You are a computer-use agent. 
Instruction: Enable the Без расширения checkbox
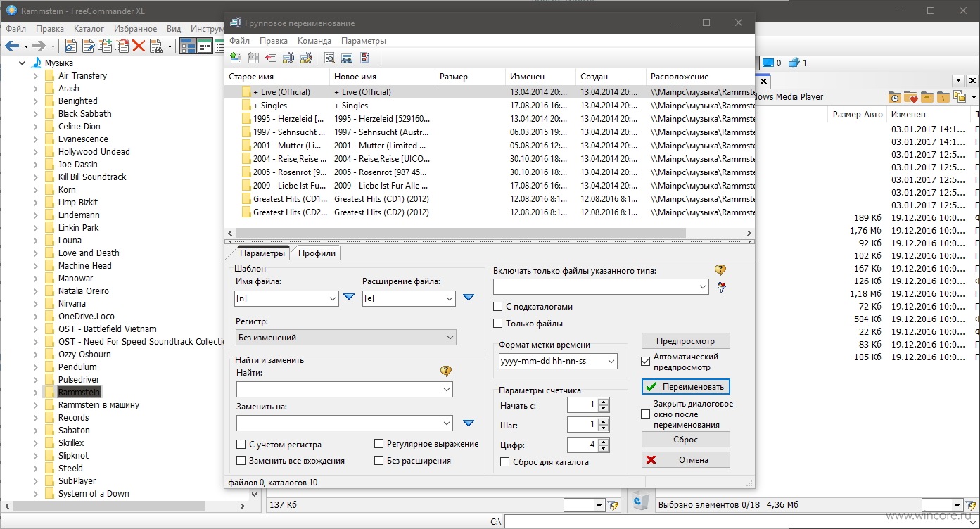tap(379, 461)
